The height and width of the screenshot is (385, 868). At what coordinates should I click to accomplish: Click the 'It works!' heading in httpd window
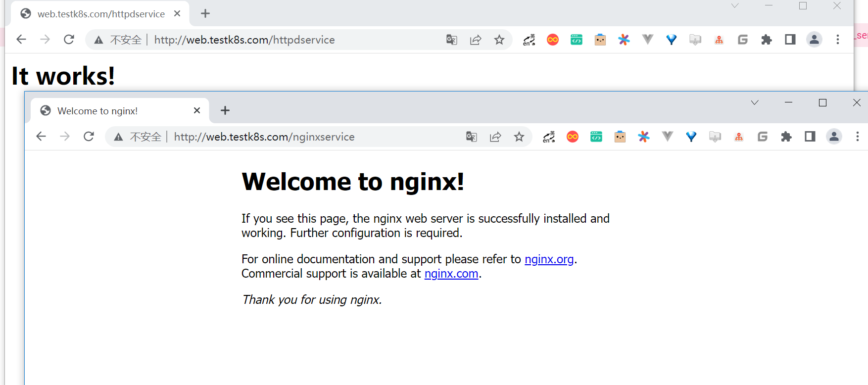pyautogui.click(x=63, y=76)
